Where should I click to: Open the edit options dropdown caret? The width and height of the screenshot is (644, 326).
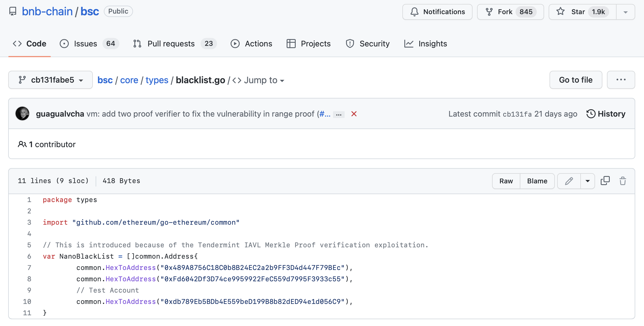(588, 181)
